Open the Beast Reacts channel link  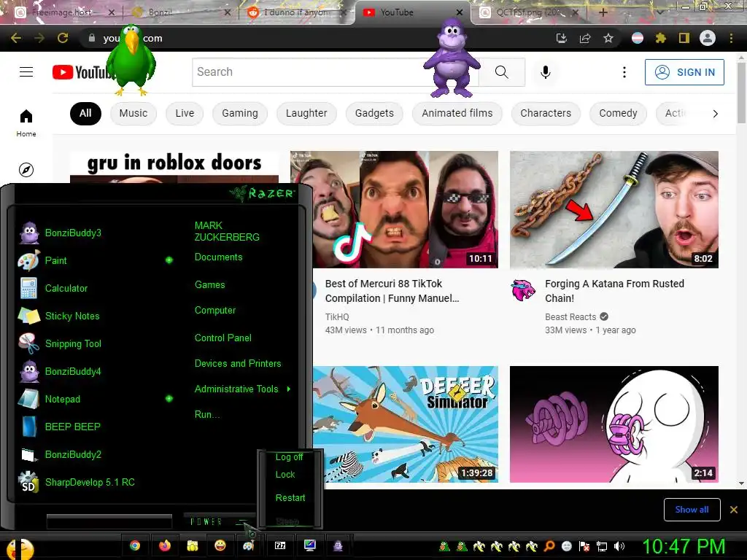(x=570, y=317)
